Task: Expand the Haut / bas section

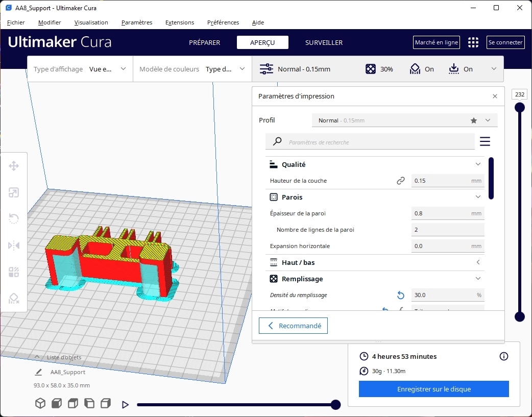Action: pos(478,262)
